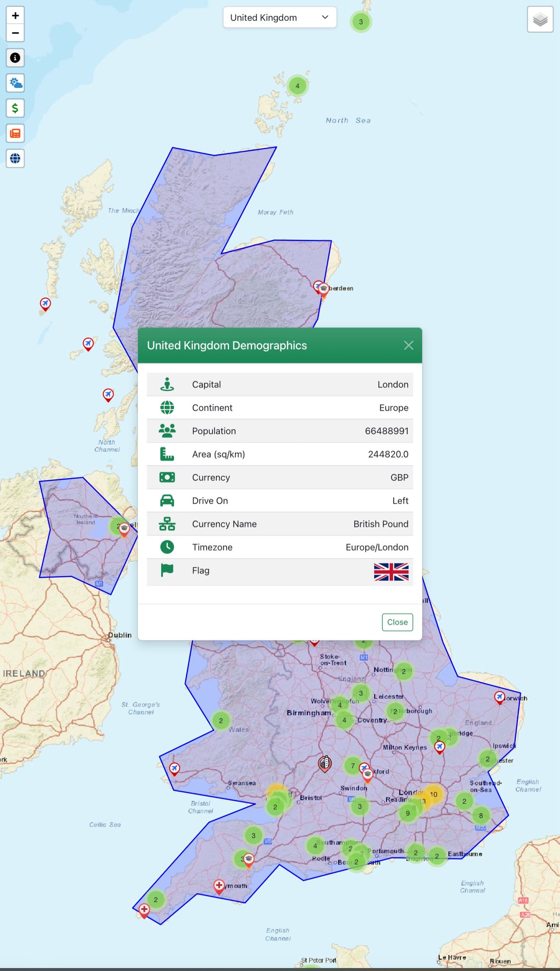Open the map layers control
The width and height of the screenshot is (560, 971).
[x=540, y=19]
